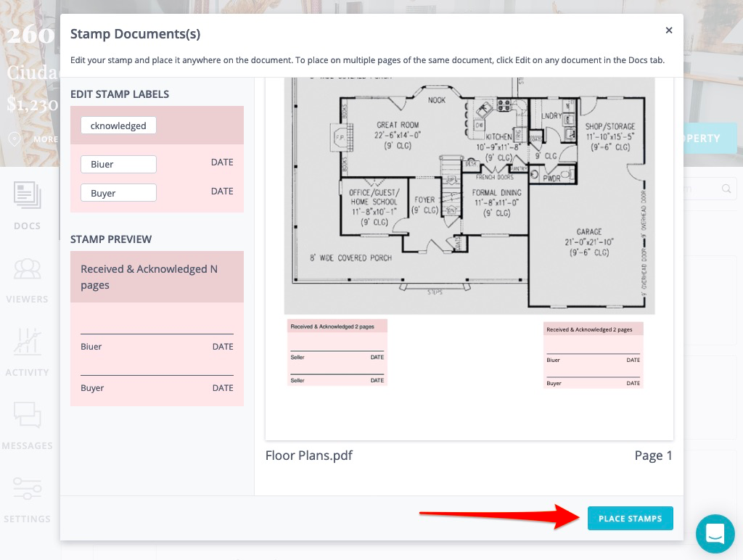
Task: Select the Biuer/Buyer stamp on the document
Action: point(594,355)
